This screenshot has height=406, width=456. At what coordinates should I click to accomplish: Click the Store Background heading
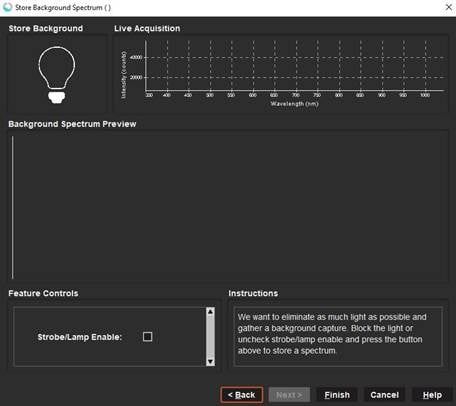pyautogui.click(x=46, y=29)
